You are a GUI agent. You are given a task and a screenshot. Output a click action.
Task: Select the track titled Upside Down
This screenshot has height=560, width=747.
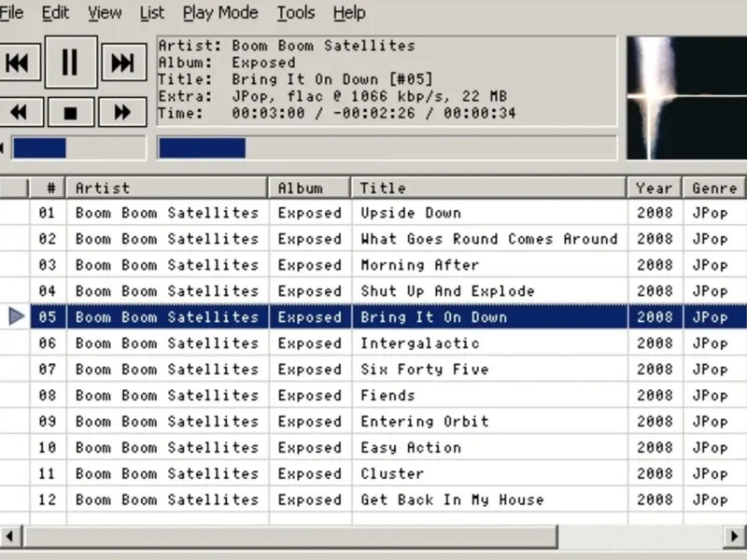point(411,213)
